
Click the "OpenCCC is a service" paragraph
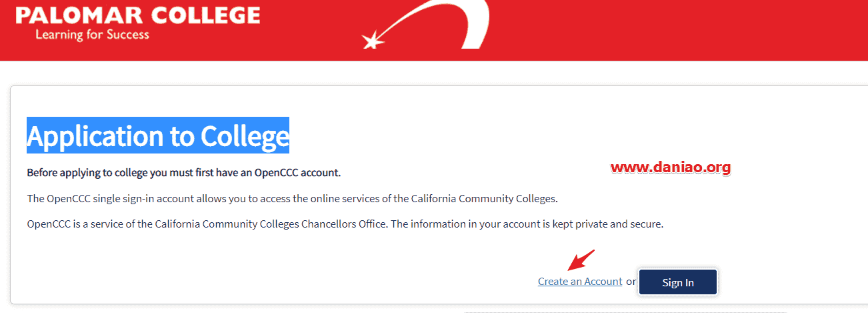coord(345,224)
